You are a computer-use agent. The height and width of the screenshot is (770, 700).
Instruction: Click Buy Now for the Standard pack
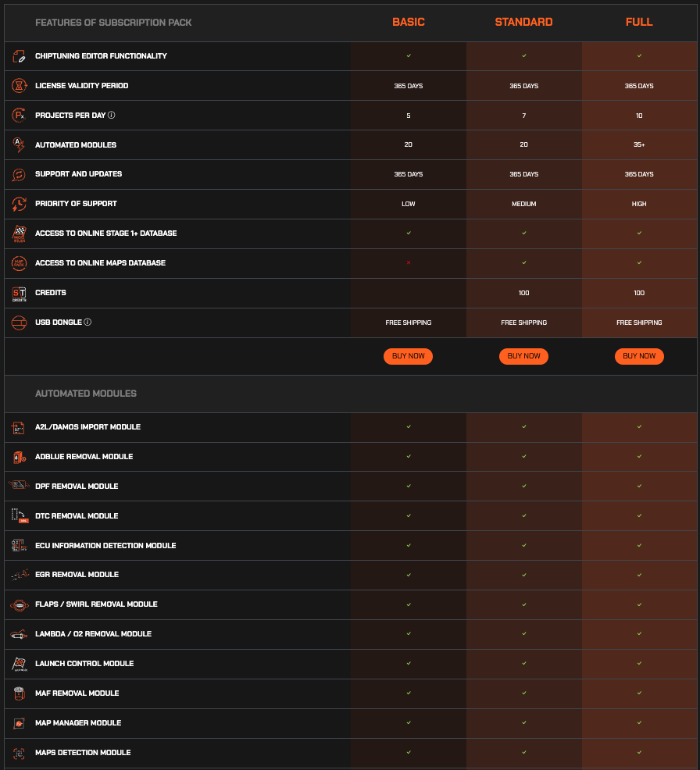[x=523, y=356]
